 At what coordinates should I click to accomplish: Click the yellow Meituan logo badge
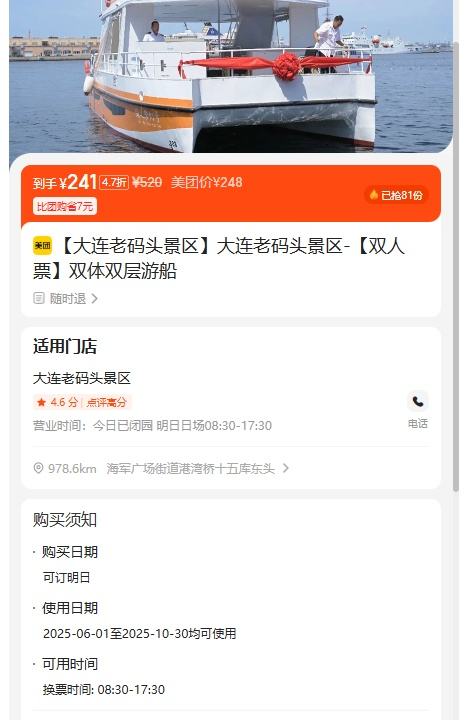point(42,246)
